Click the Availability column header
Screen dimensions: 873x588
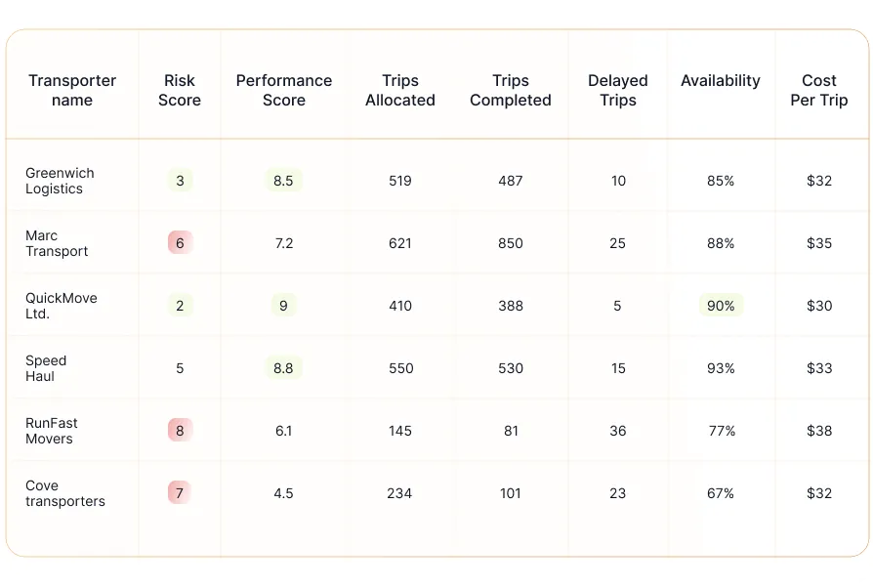click(x=721, y=81)
